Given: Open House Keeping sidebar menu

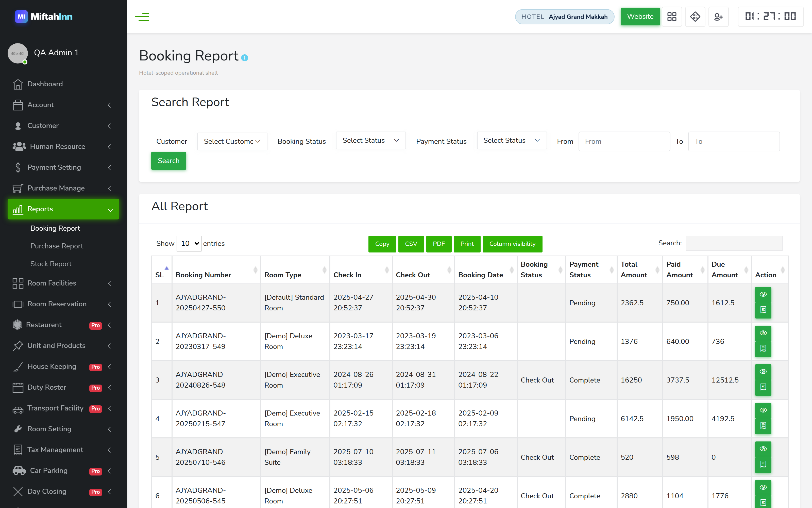Looking at the screenshot, I should coord(63,367).
